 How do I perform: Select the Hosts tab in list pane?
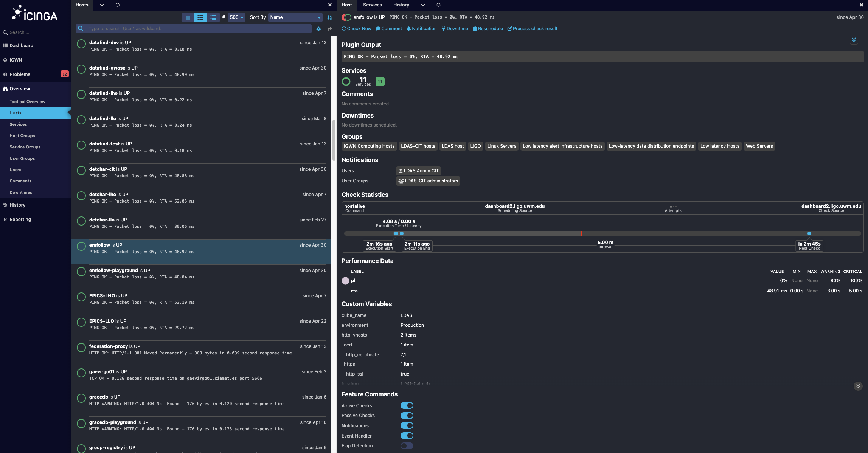pyautogui.click(x=82, y=5)
